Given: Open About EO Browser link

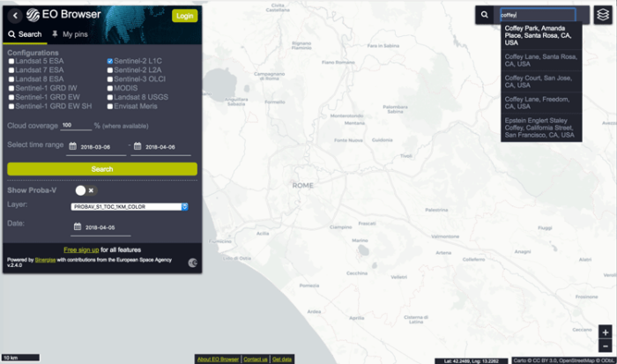Looking at the screenshot, I should click(218, 360).
